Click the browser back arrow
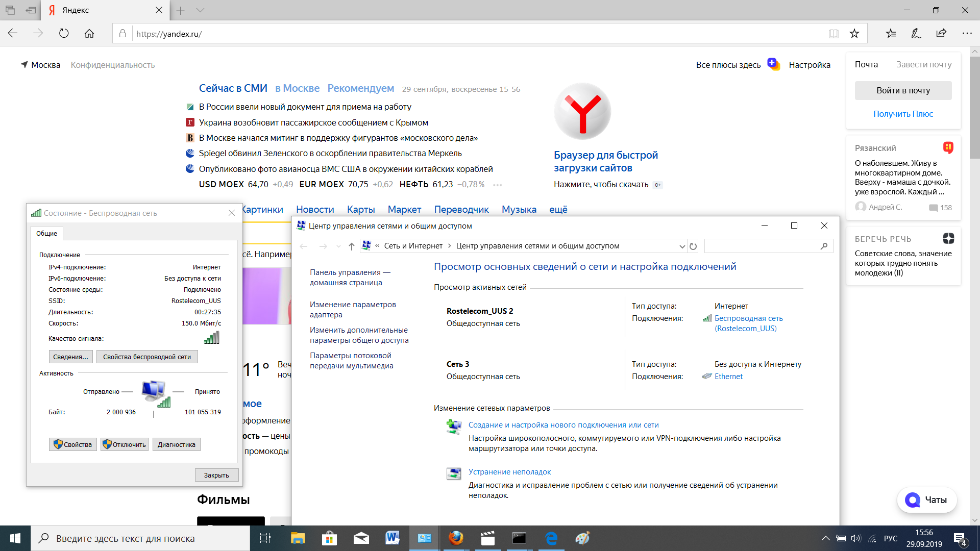 pyautogui.click(x=13, y=34)
